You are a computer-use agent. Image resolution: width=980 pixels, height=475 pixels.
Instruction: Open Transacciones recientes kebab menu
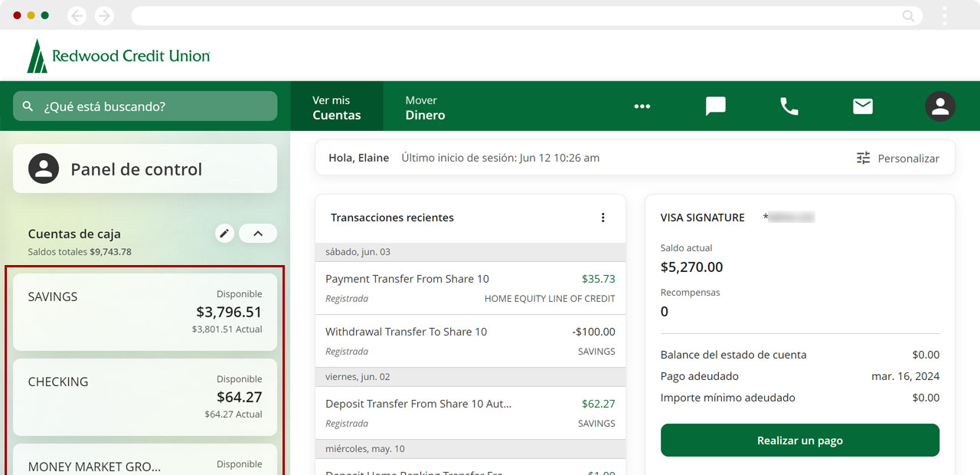click(x=603, y=218)
